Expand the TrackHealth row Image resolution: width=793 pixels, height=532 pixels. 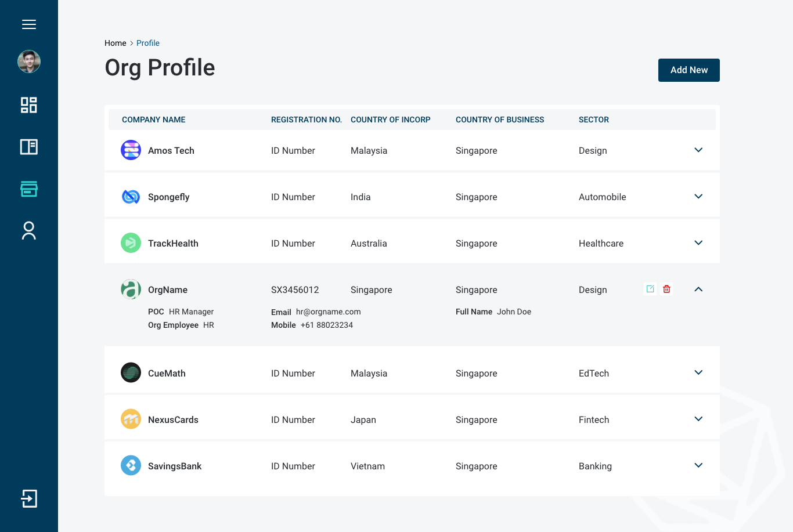tap(698, 243)
